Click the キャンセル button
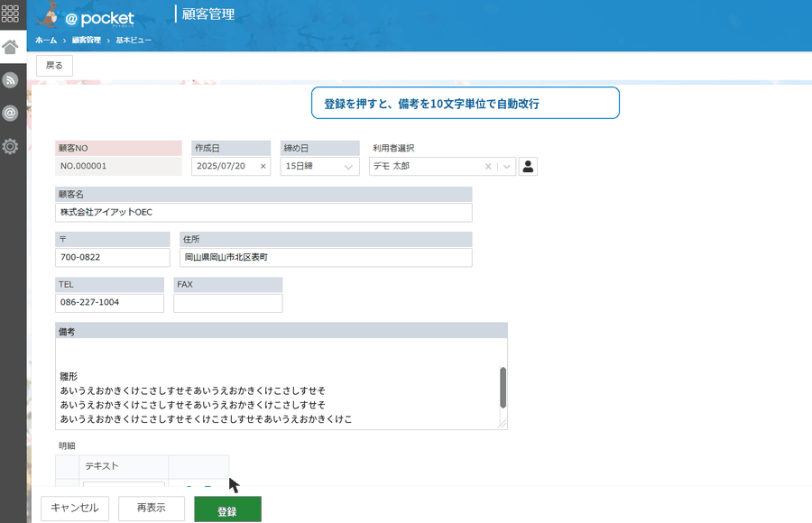The height and width of the screenshot is (523, 812). click(75, 508)
